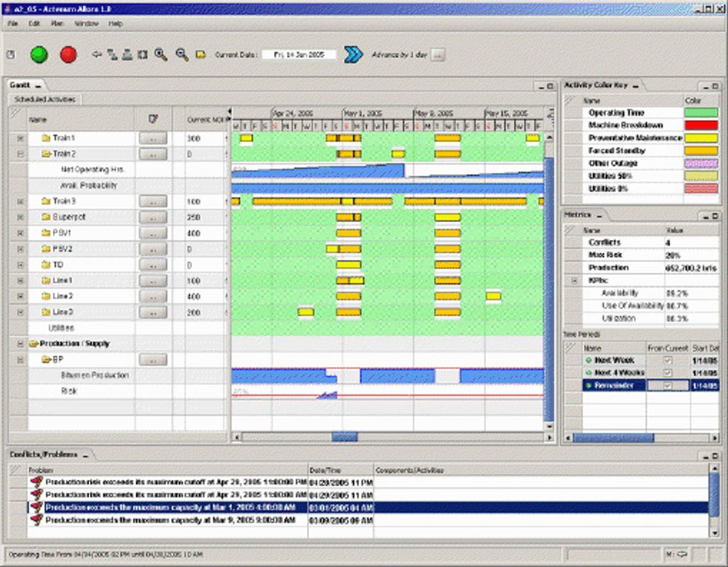Expand the Line 1 row
Viewport: 728px width, 567px height.
[x=20, y=280]
